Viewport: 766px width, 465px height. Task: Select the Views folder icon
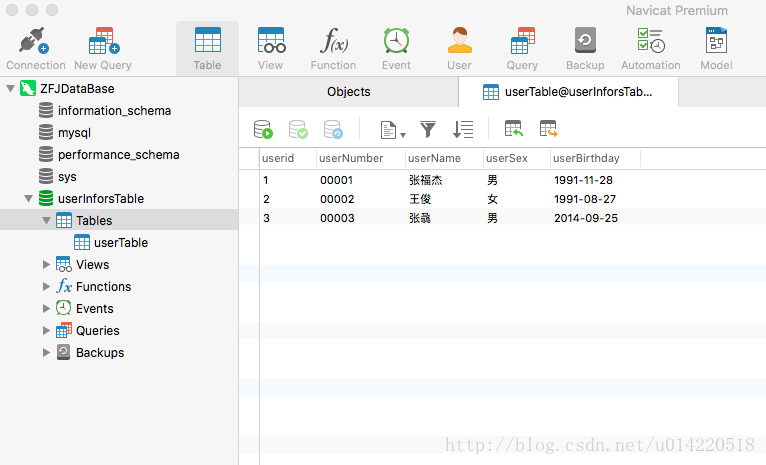pyautogui.click(x=64, y=264)
